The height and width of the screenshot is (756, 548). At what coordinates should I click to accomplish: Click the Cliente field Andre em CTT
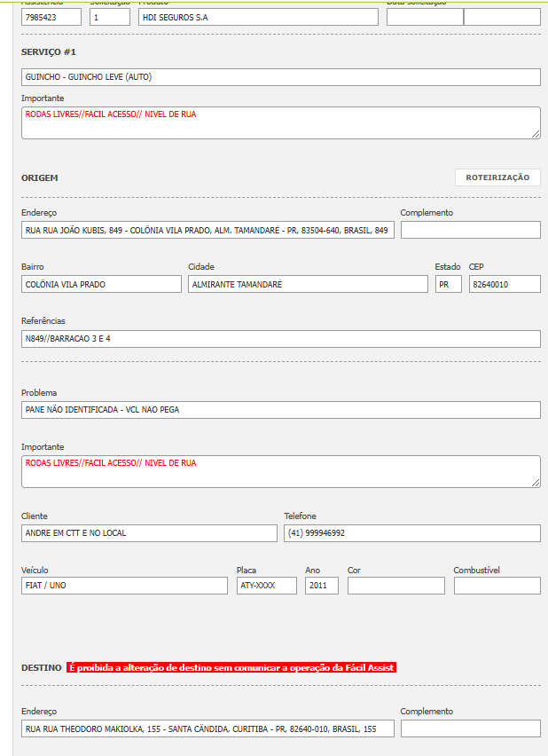[x=149, y=533]
